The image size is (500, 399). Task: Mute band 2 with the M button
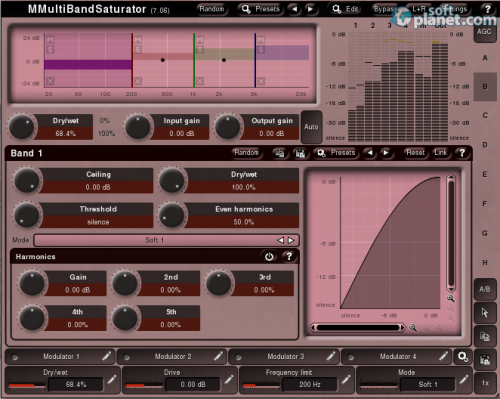138,40
